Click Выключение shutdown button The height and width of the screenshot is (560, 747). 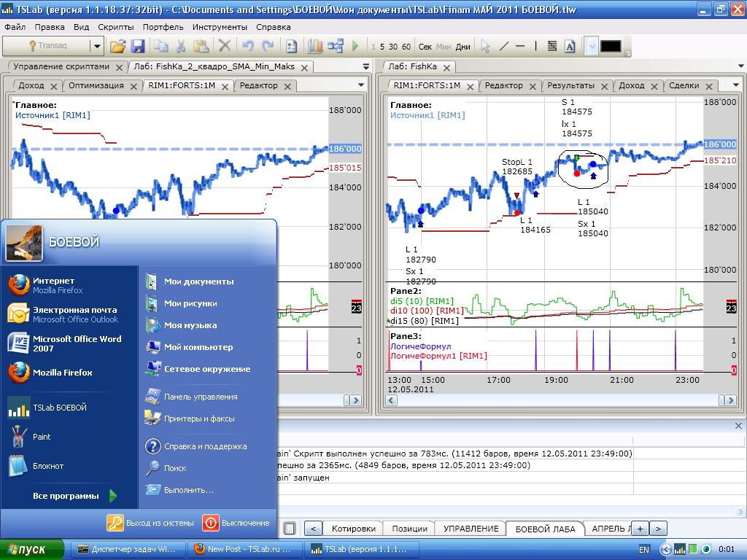point(236,523)
